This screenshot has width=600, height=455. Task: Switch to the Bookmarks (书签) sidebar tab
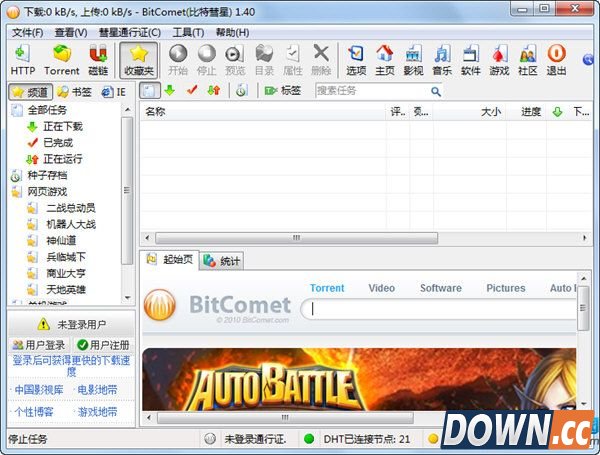point(75,91)
